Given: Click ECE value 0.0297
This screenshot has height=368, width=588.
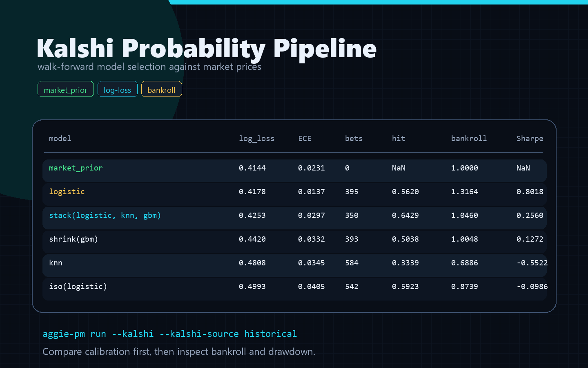Looking at the screenshot, I should [312, 215].
